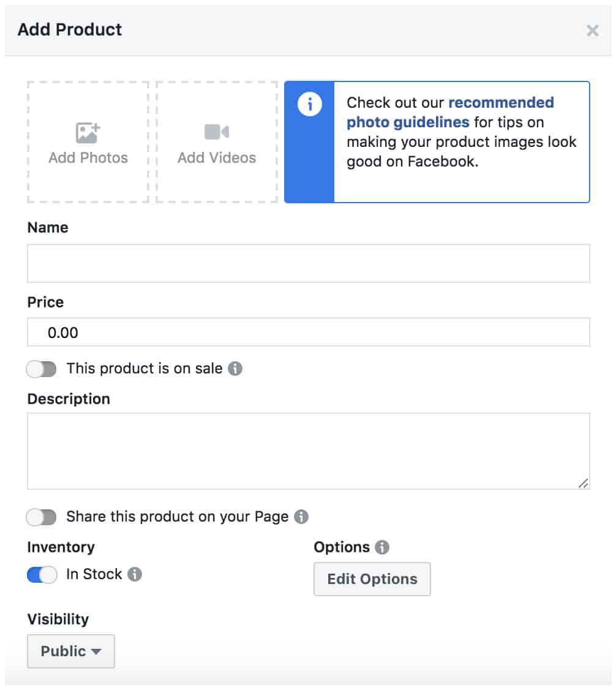Click info icon next to In Stock

tap(135, 574)
